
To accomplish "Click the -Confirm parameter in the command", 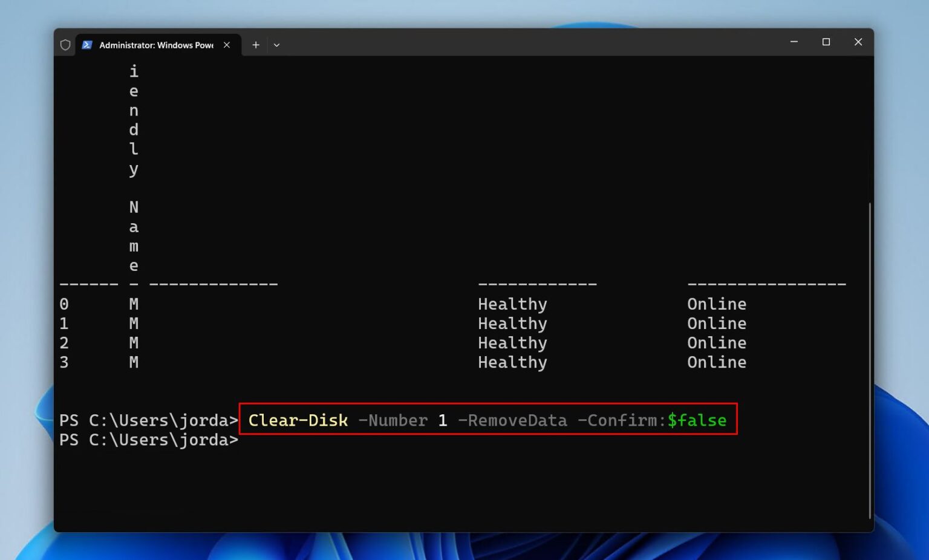I will 622,420.
